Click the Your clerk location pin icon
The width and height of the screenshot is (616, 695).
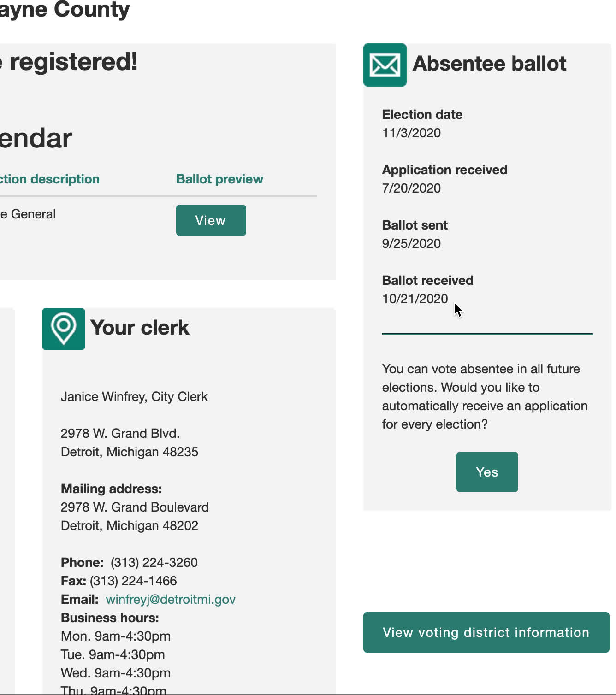(64, 329)
